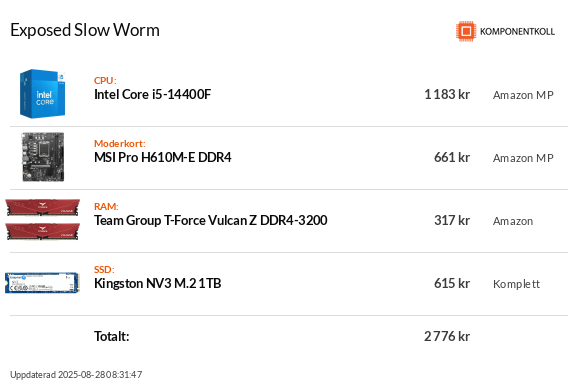This screenshot has height=388, width=577.
Task: Click the Exposed Slow Worm list title
Action: [85, 30]
